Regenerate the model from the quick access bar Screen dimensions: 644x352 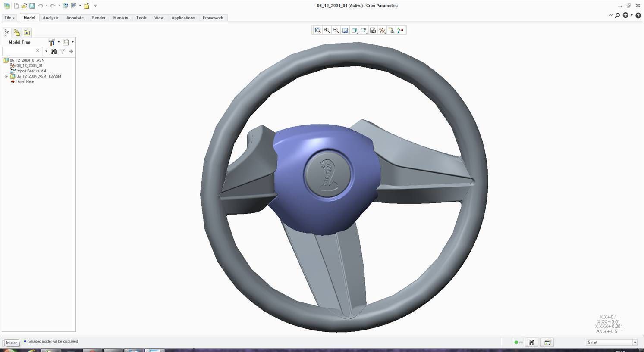[x=65, y=6]
